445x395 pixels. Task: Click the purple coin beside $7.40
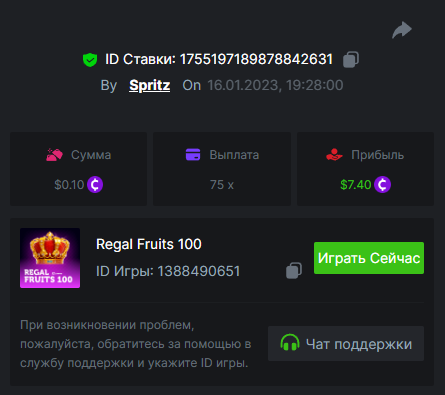tap(382, 185)
